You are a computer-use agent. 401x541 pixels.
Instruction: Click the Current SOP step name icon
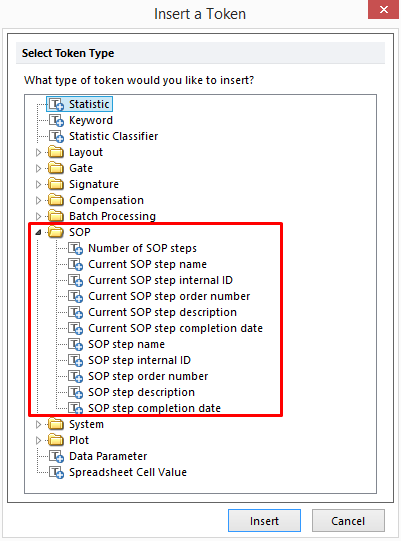[x=75, y=264]
